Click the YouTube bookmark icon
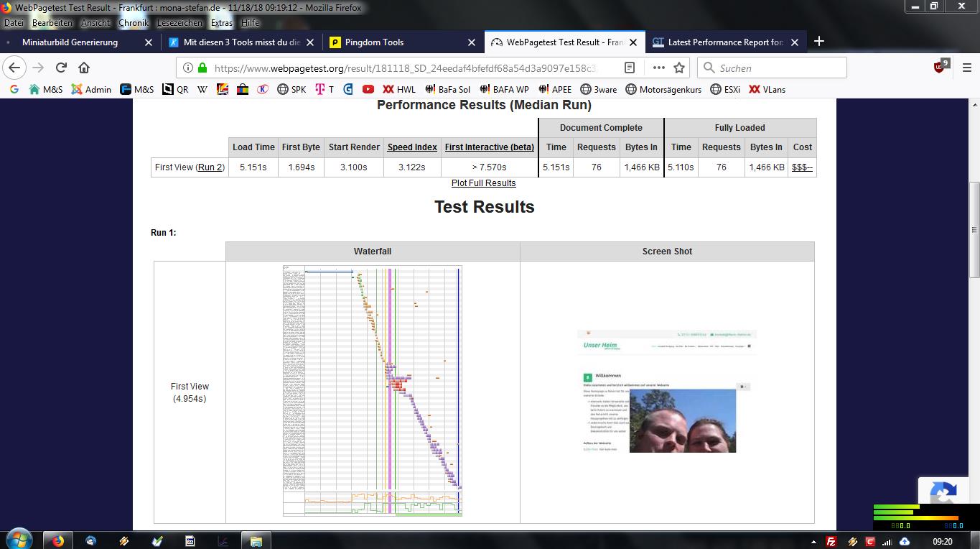The height and width of the screenshot is (549, 980). tap(368, 90)
